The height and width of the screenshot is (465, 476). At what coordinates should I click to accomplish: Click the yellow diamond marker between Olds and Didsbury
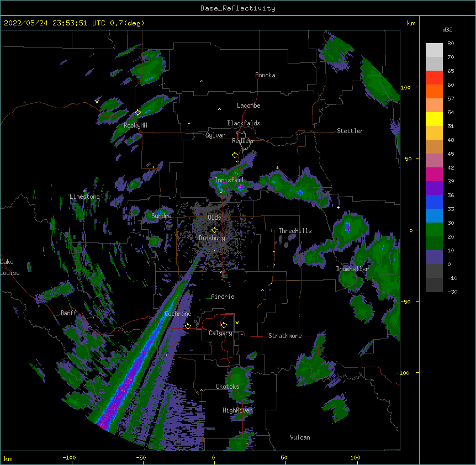coord(214,230)
